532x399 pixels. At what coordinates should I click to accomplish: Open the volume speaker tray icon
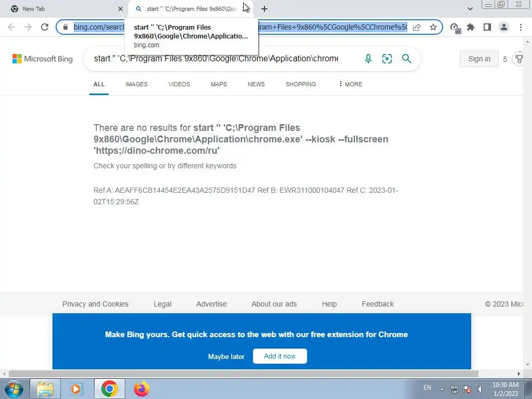pos(480,389)
